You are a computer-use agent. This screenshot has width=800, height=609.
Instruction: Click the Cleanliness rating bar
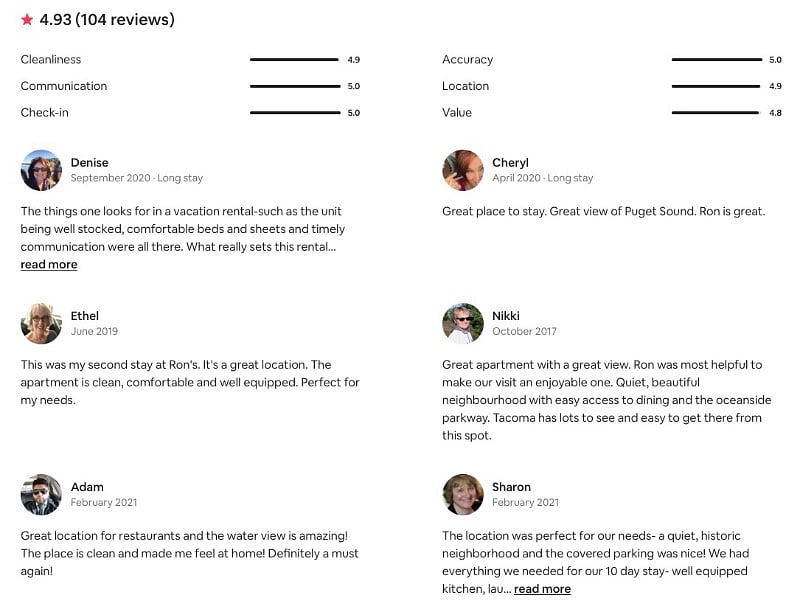click(294, 60)
